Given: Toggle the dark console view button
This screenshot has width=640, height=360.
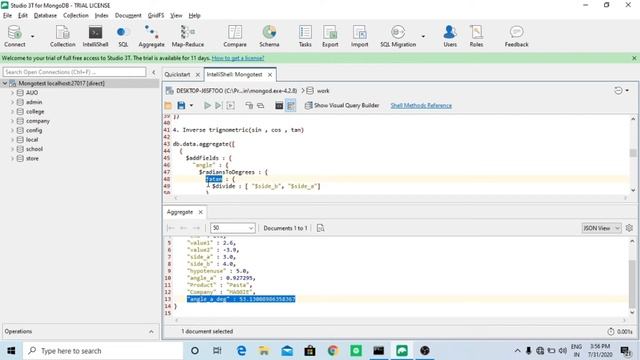Looking at the screenshot, I should tap(279, 106).
